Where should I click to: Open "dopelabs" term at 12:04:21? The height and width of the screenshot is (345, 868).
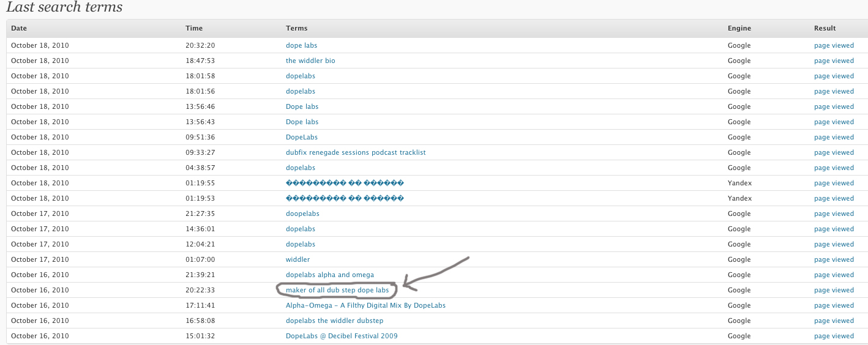[x=301, y=244]
